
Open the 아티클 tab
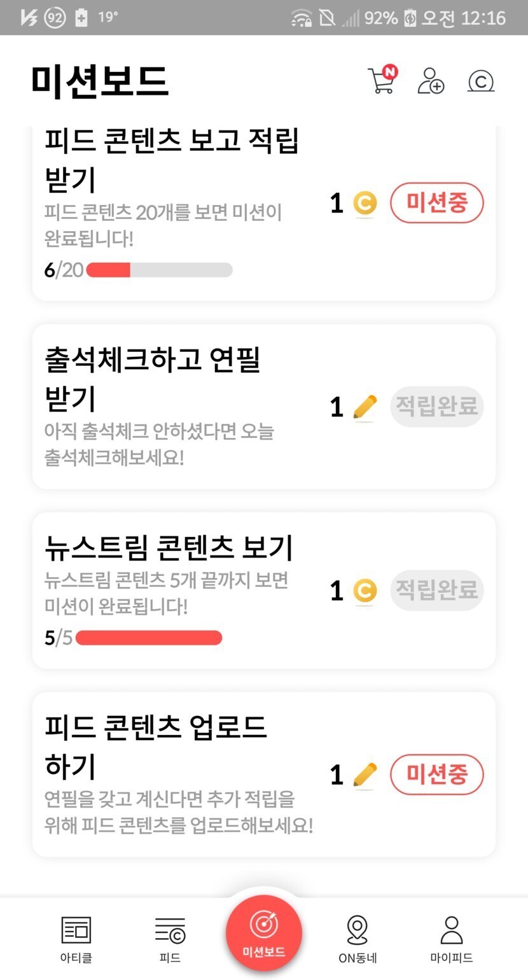point(76,939)
